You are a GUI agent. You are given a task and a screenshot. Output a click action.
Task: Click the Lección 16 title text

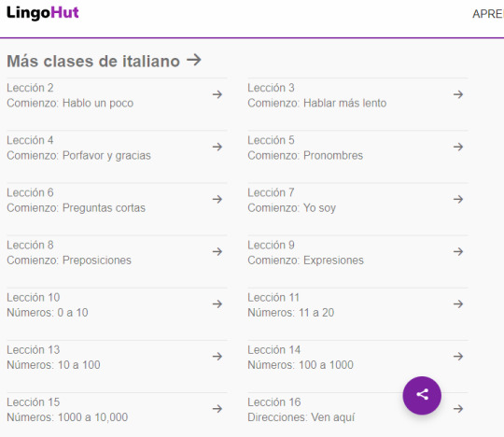tap(274, 402)
